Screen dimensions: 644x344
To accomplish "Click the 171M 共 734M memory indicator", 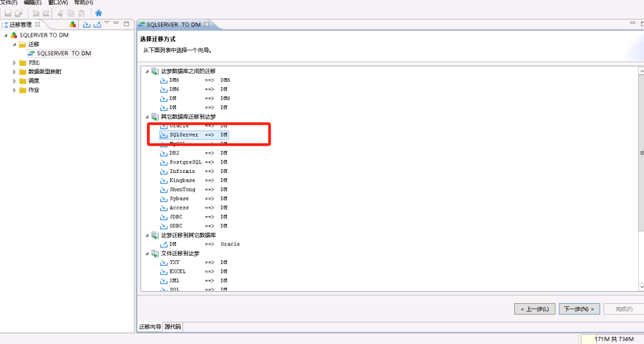I will (614, 339).
